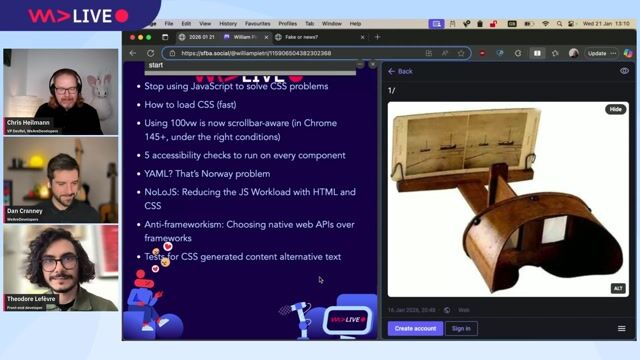
Task: Click the Web source link
Action: pyautogui.click(x=464, y=310)
